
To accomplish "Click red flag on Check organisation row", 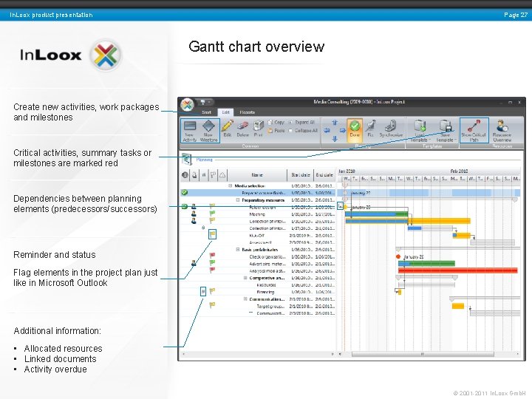I will tap(212, 256).
